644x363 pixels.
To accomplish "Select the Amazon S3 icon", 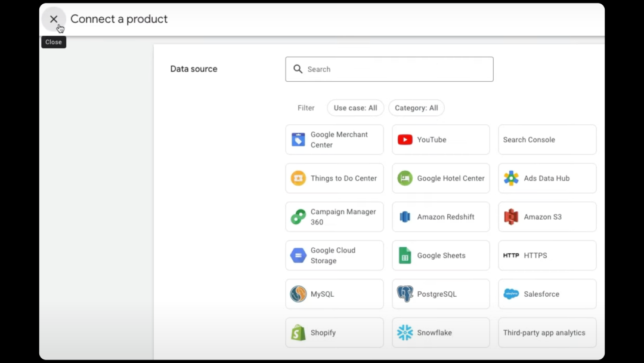I will pos(512,217).
